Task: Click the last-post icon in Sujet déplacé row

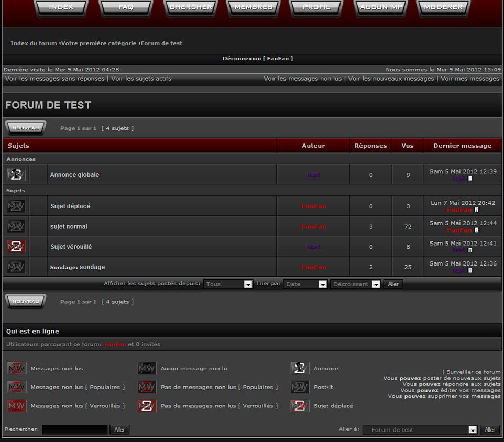Action: tap(476, 210)
